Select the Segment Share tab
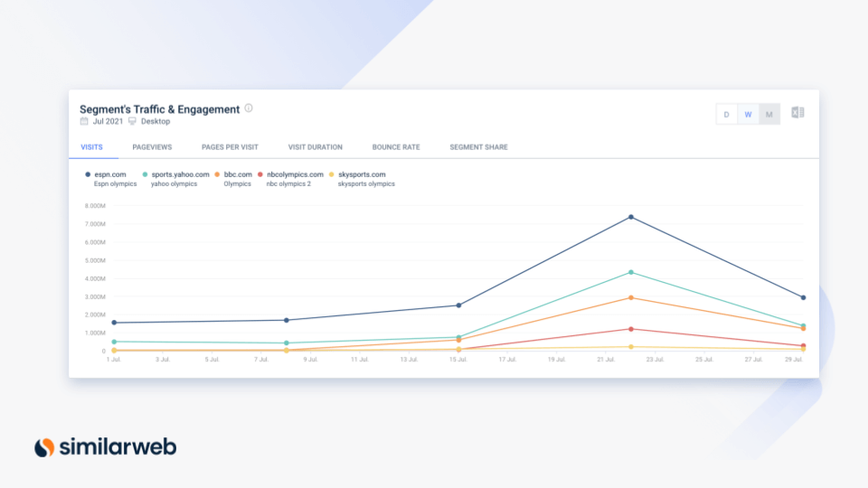868x488 pixels. 478,147
